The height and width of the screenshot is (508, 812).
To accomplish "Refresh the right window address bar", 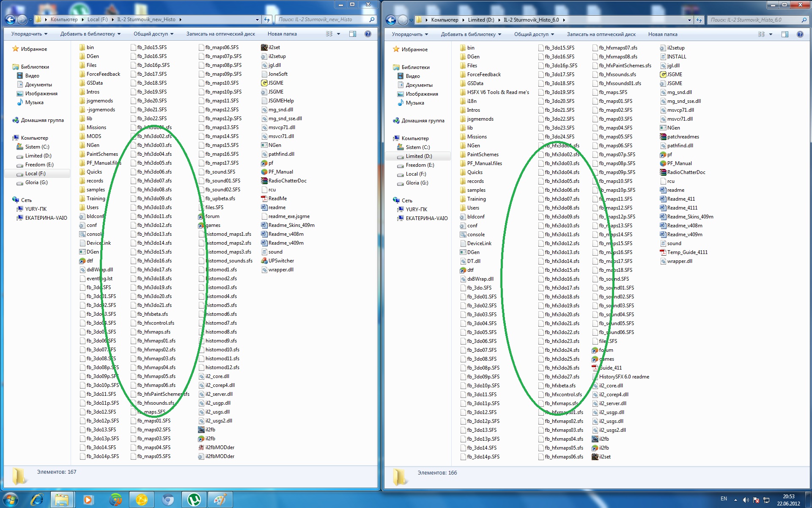I will (x=699, y=20).
